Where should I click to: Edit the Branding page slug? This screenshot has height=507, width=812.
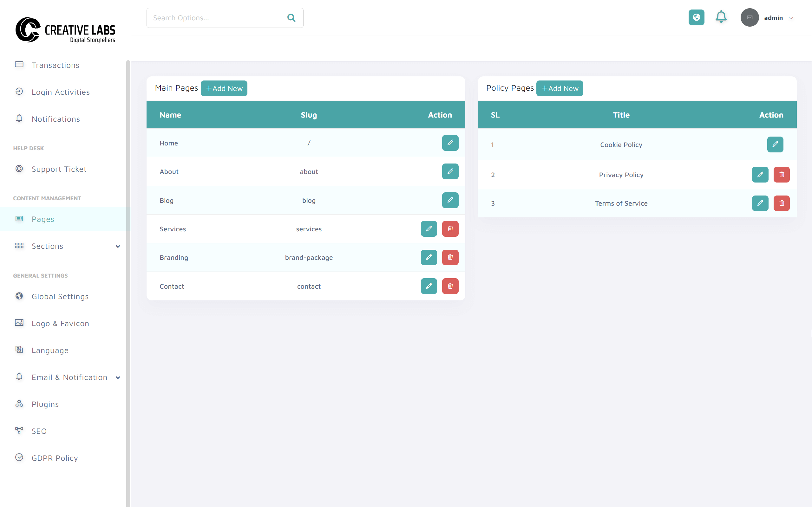(x=429, y=257)
